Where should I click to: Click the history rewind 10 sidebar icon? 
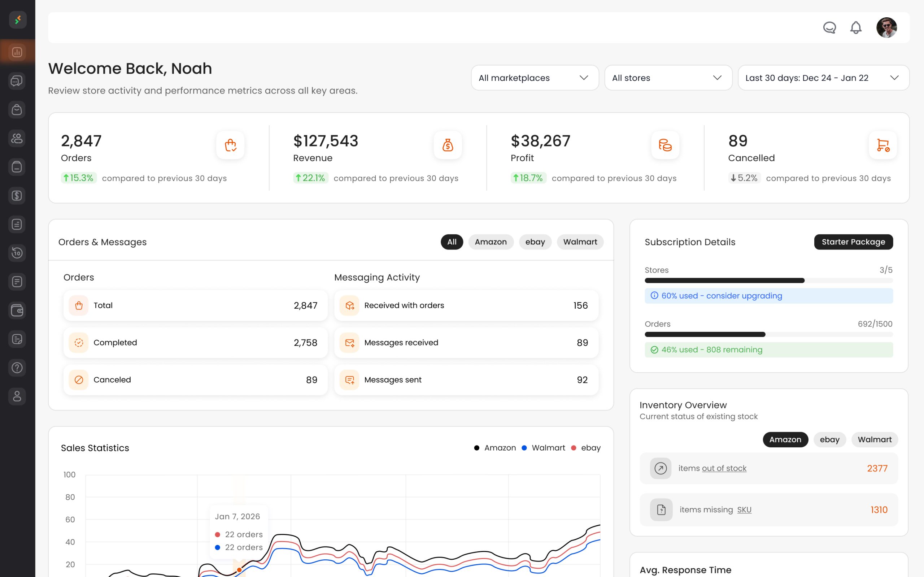(17, 253)
